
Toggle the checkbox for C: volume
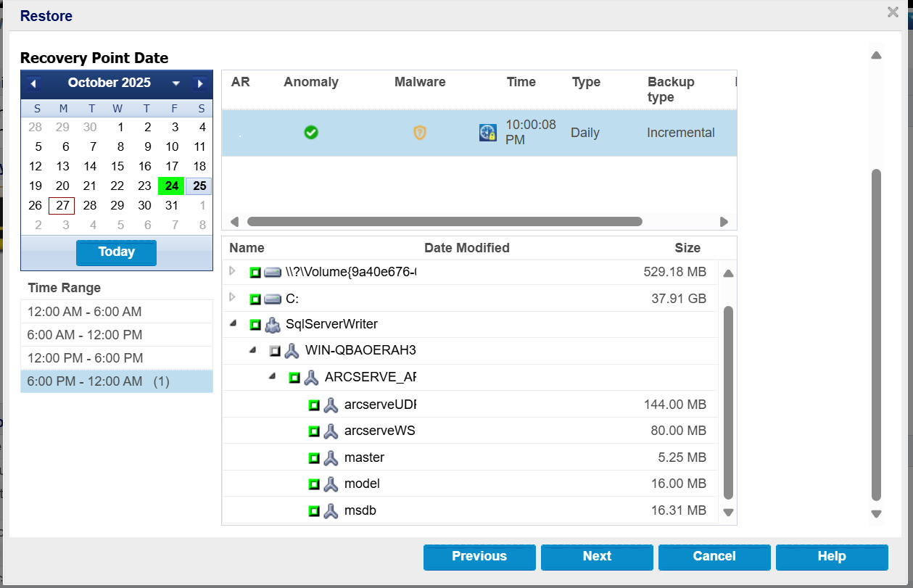pyautogui.click(x=255, y=299)
